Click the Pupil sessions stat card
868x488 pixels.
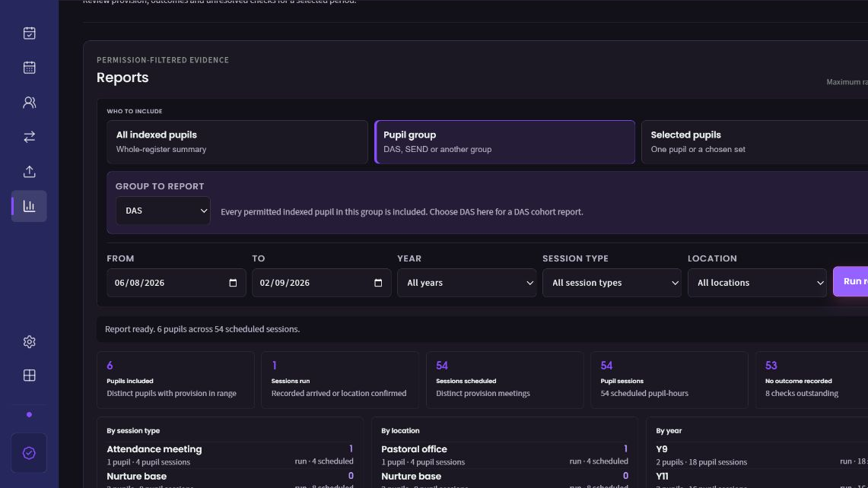pos(669,380)
